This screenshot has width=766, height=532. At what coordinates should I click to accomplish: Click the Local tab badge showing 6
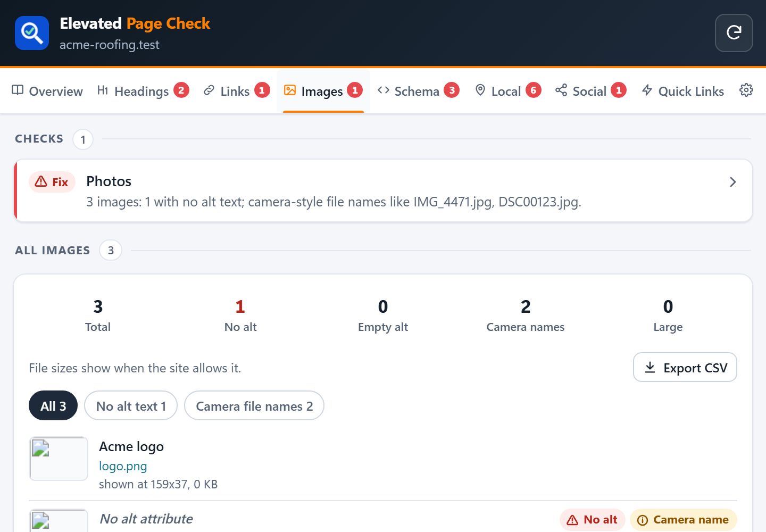click(x=534, y=90)
